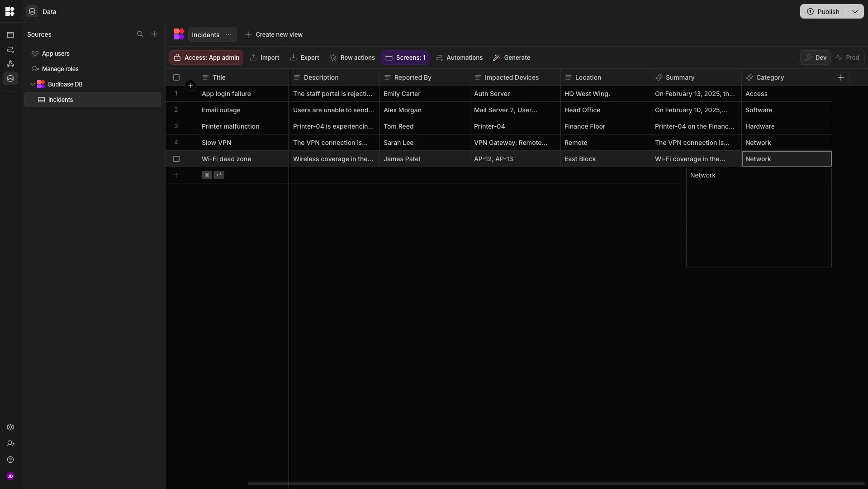This screenshot has width=868, height=489.
Task: Check the Wi-Fi dead zone row checkbox
Action: pos(176,159)
